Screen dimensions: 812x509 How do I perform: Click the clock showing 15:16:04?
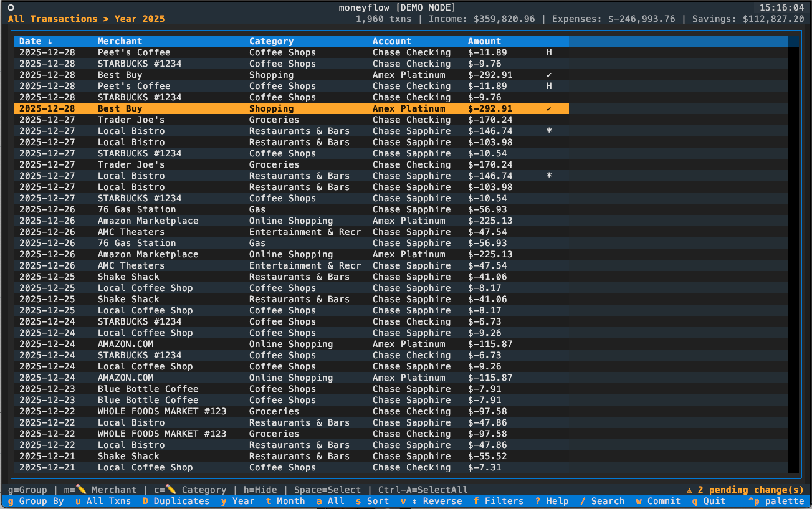(782, 7)
